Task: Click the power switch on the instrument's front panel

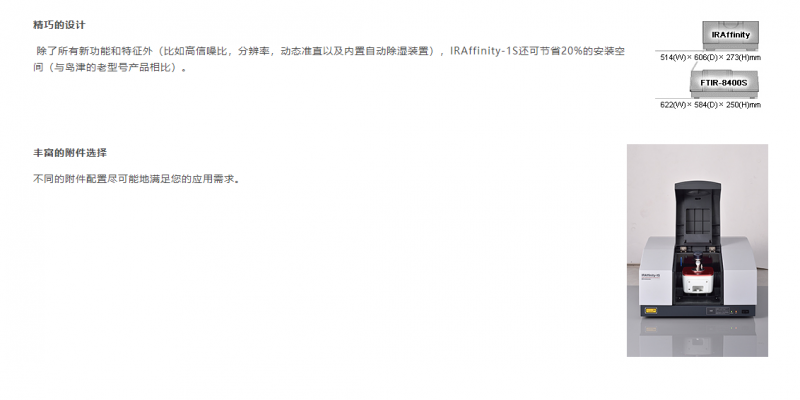Action: tap(745, 311)
